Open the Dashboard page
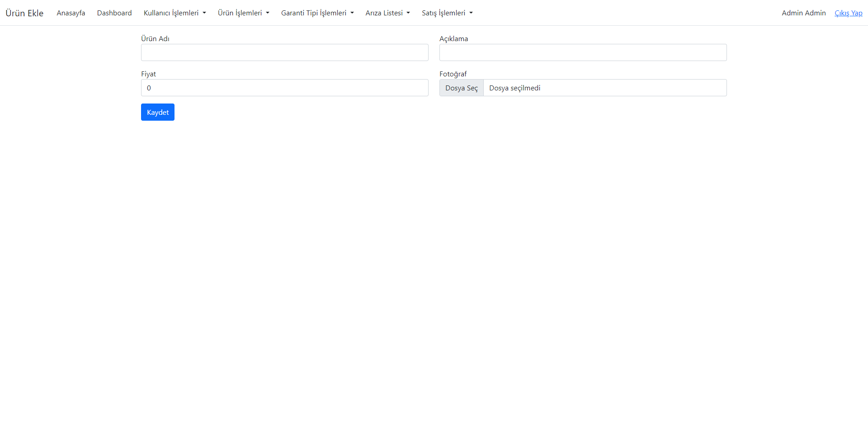868x438 pixels. click(x=114, y=13)
